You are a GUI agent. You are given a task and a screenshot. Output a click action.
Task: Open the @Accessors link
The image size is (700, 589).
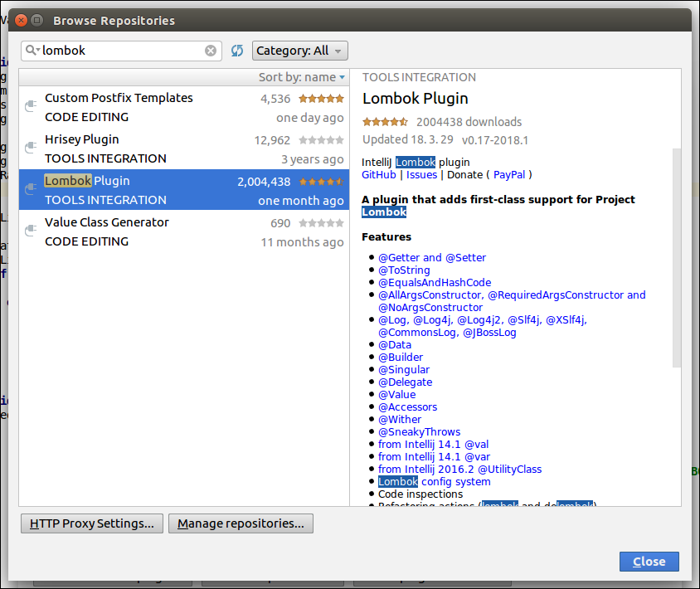(407, 407)
